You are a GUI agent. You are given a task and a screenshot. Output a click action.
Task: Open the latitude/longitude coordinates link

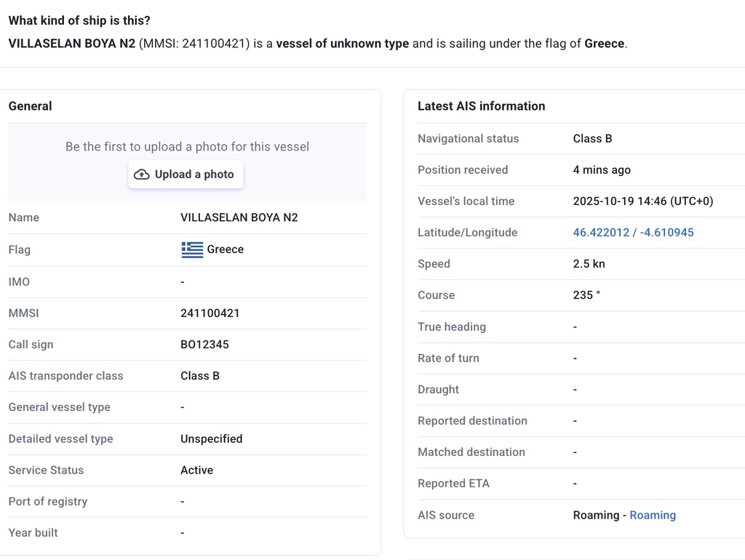pyautogui.click(x=633, y=233)
